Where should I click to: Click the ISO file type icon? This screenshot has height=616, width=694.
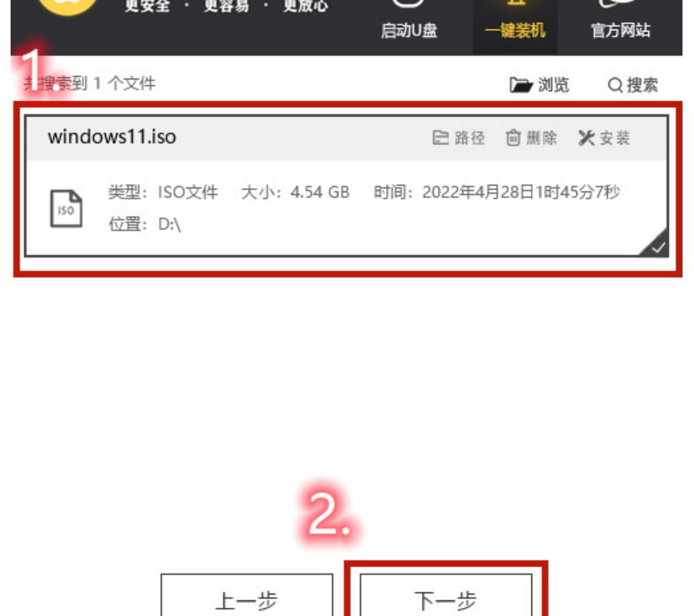coord(66,209)
